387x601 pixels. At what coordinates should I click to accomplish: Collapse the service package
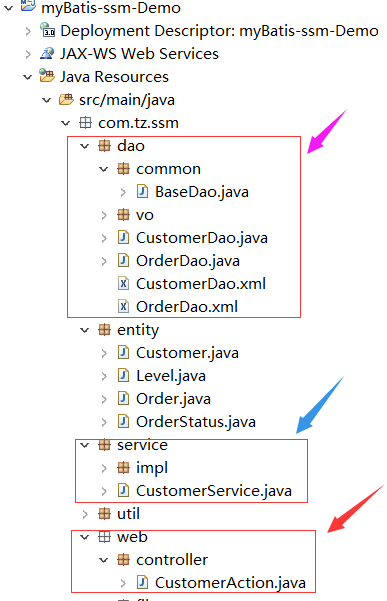(x=85, y=445)
